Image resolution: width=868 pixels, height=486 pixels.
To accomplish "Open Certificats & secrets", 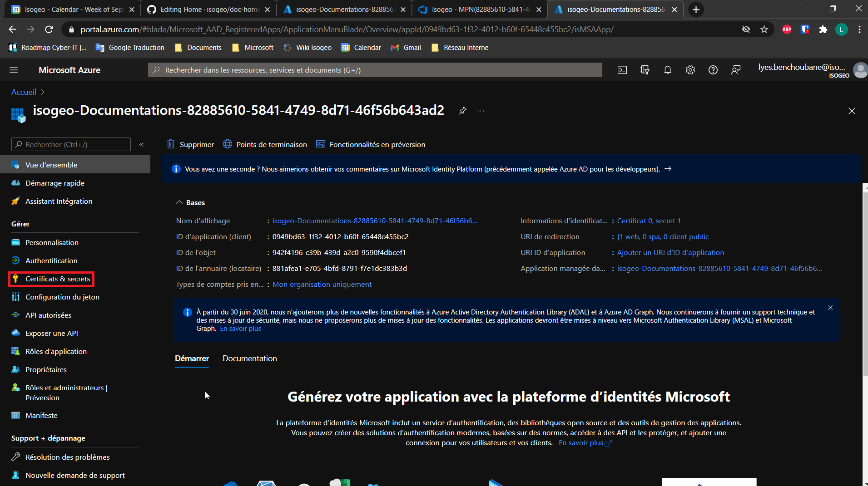I will 58,279.
